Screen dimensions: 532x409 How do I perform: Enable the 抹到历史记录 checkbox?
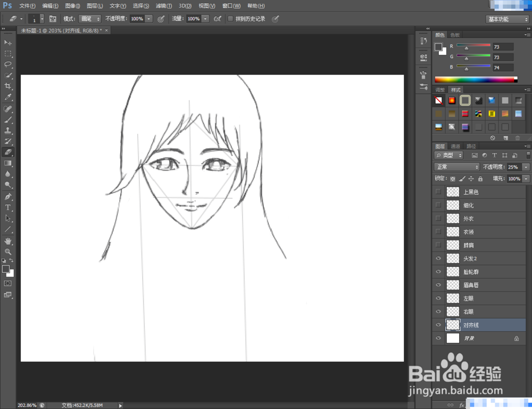[x=230, y=19]
